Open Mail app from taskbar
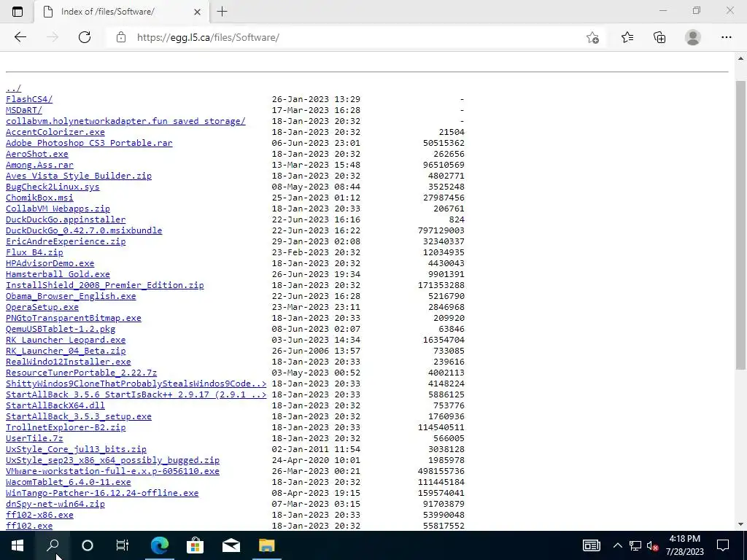The height and width of the screenshot is (560, 747). pyautogui.click(x=231, y=545)
